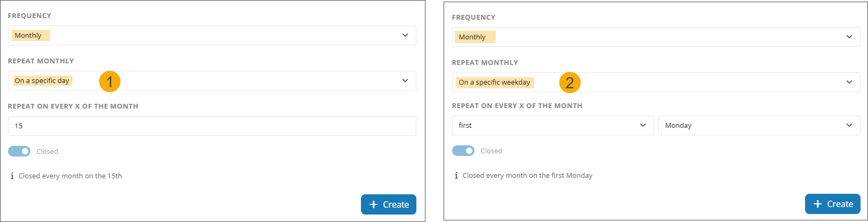Click info icon beside 'Closed every month on the 15th'

pos(12,176)
